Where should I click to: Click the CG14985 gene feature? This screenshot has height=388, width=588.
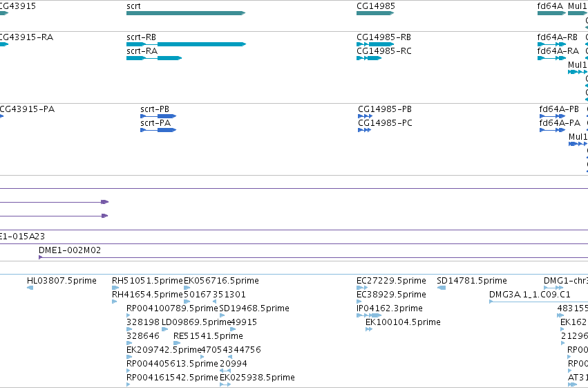[375, 13]
